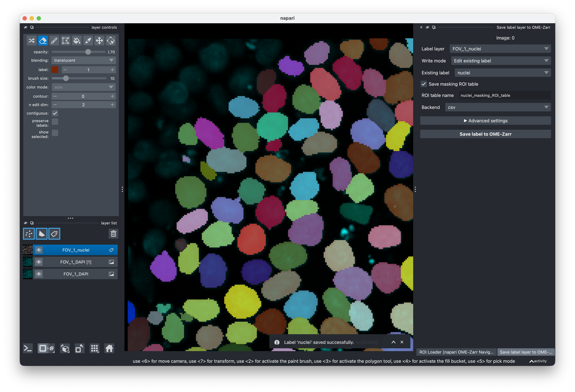The image size is (575, 392).
Task: Hide the layer list panel eye icon
Action: (26, 223)
